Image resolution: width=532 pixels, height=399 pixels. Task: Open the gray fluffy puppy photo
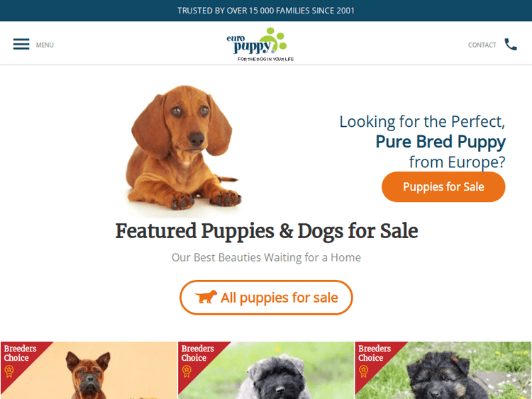(x=266, y=370)
